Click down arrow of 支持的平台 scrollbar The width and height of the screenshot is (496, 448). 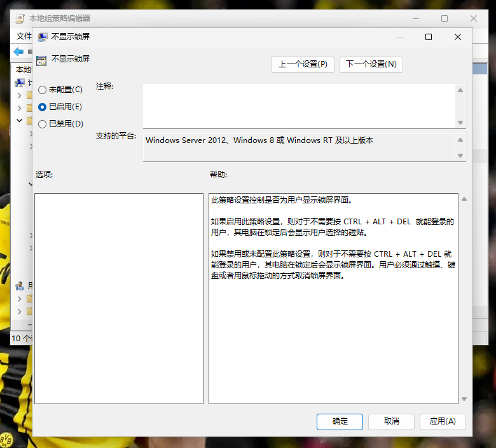[x=460, y=156]
